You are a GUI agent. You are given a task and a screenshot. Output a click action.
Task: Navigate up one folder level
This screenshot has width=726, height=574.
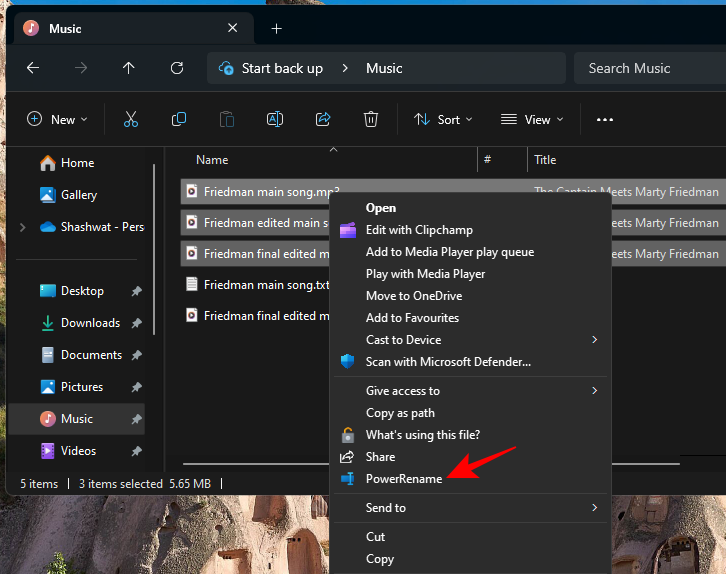click(128, 68)
